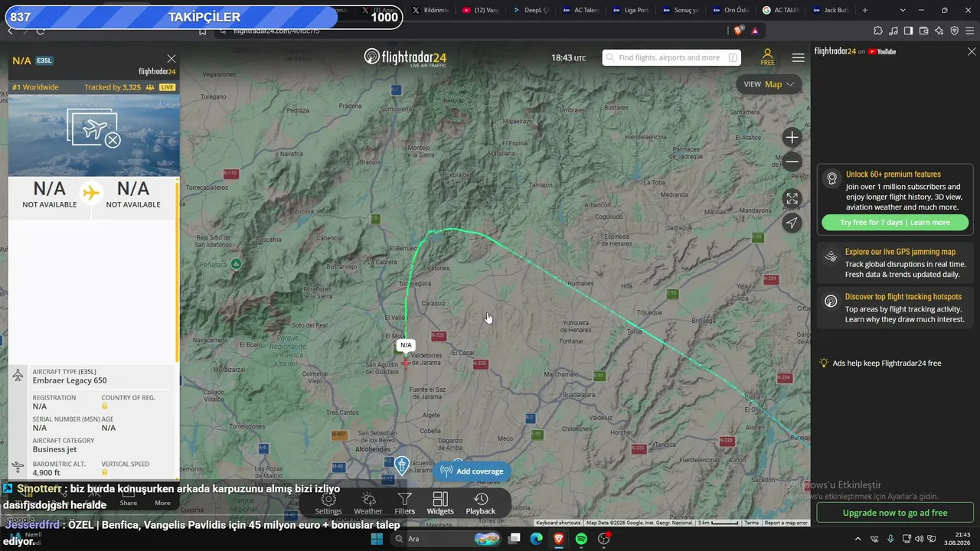Start flight Playback mode
980x551 pixels.
pyautogui.click(x=481, y=504)
